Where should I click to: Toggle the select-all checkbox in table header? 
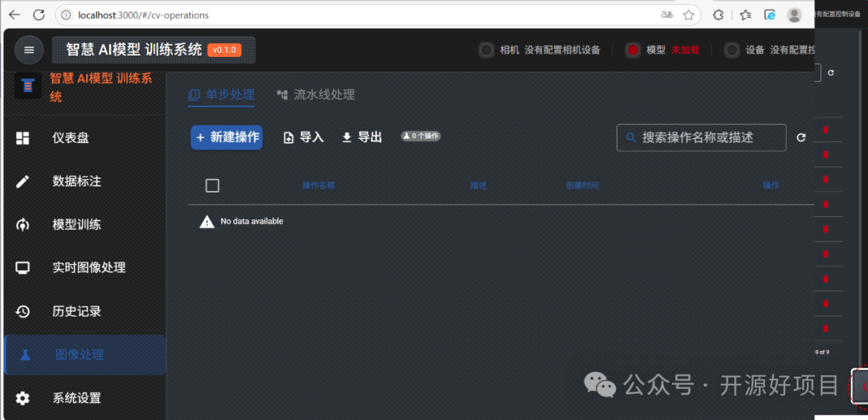tap(212, 186)
